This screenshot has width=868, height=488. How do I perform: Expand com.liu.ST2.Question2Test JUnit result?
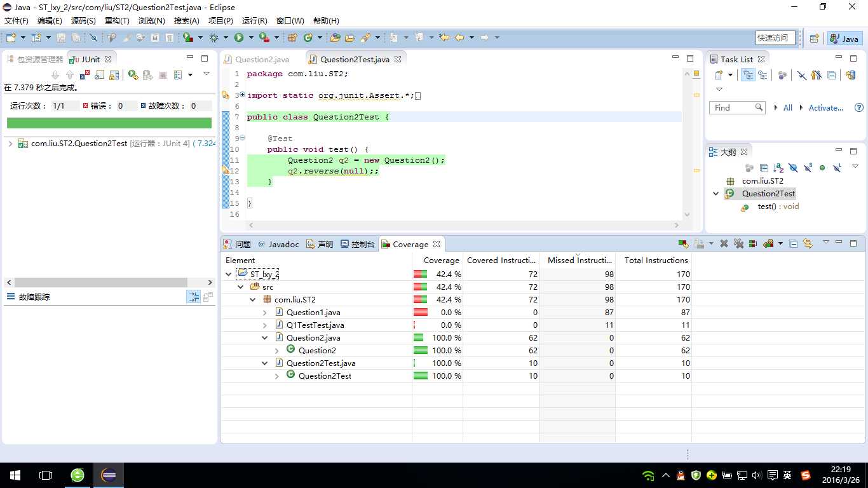(10, 144)
